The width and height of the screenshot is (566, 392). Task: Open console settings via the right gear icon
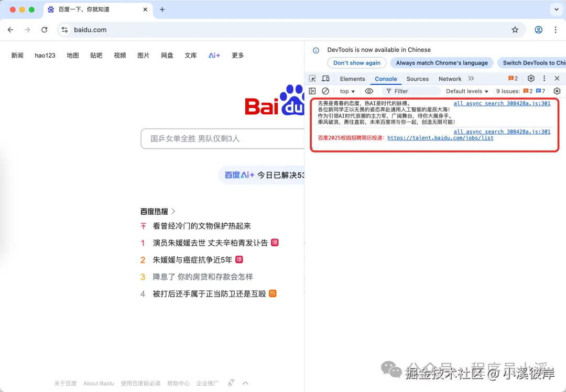click(x=557, y=91)
